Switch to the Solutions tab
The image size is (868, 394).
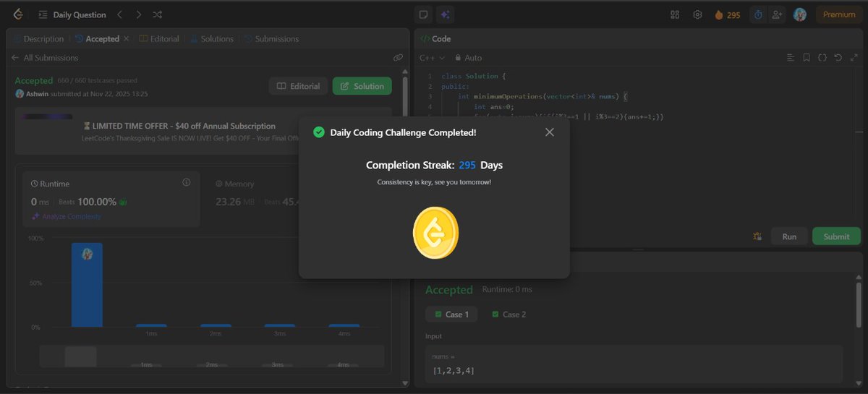point(211,39)
